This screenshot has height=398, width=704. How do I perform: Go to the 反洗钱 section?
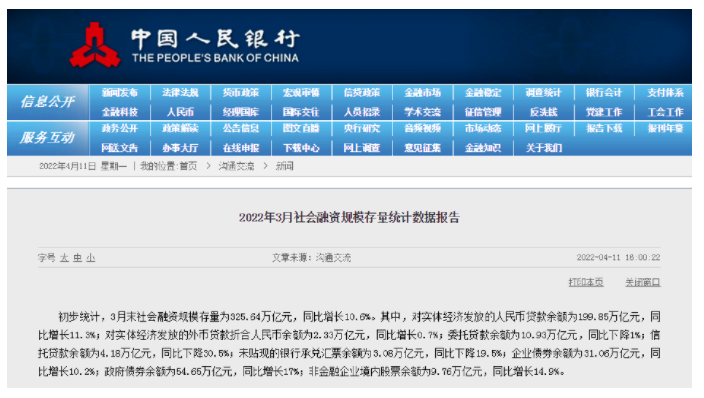544,112
